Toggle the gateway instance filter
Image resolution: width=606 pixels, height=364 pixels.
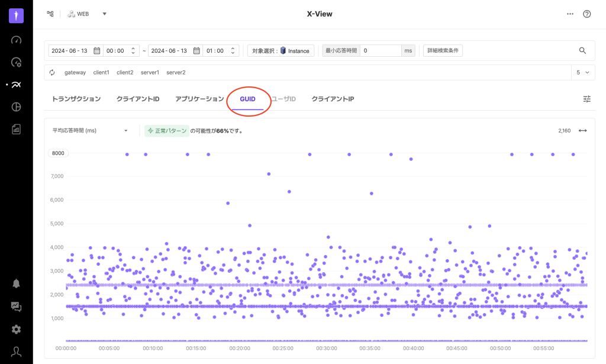pyautogui.click(x=75, y=72)
